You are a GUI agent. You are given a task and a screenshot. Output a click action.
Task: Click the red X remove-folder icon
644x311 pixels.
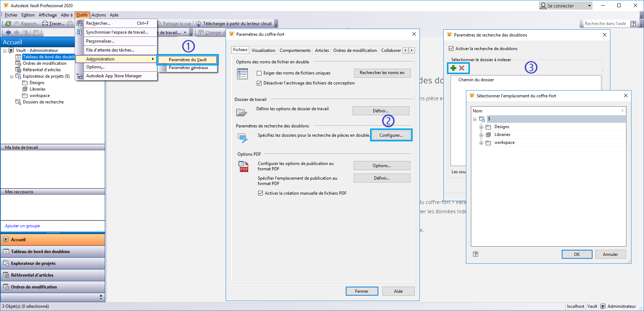tap(462, 68)
